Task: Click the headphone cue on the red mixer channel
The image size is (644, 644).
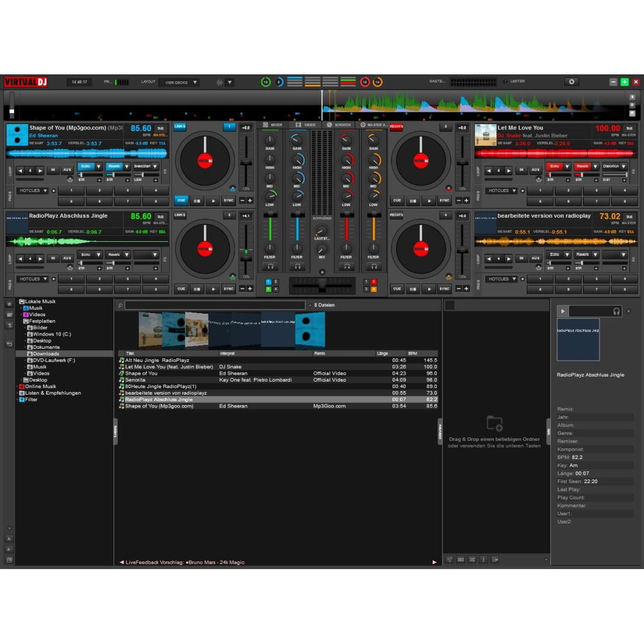Action: [x=346, y=266]
